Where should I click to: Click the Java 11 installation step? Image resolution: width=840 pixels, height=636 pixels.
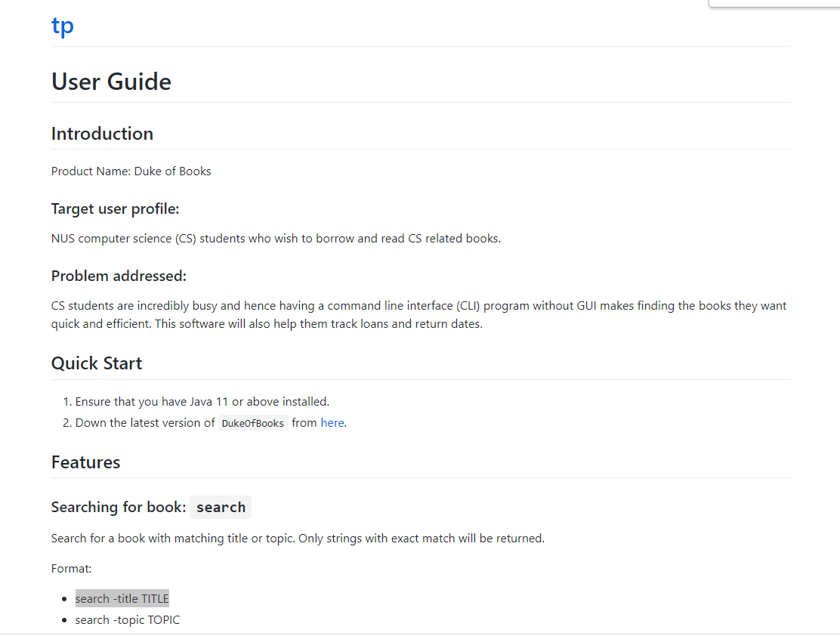(x=202, y=402)
